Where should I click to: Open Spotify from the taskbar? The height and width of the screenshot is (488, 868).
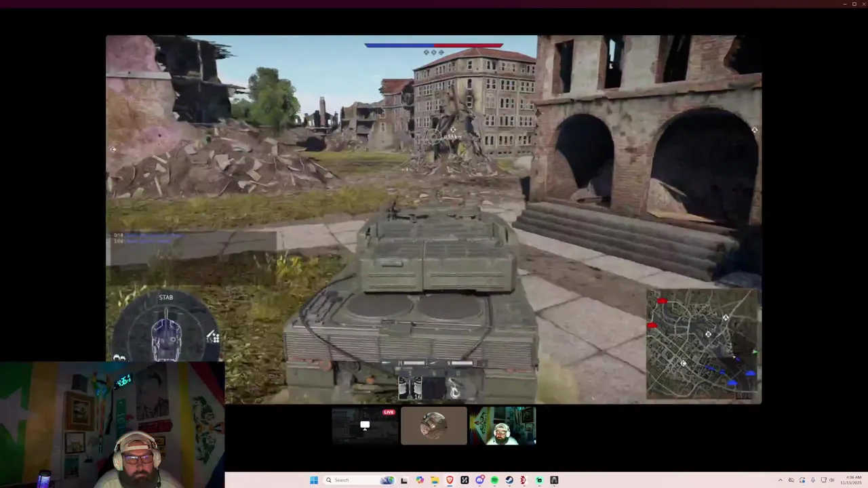494,480
